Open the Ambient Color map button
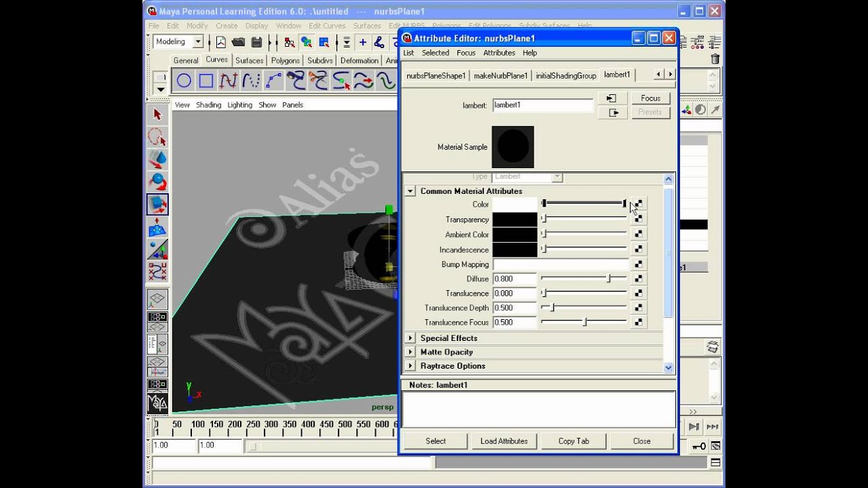 [638, 235]
